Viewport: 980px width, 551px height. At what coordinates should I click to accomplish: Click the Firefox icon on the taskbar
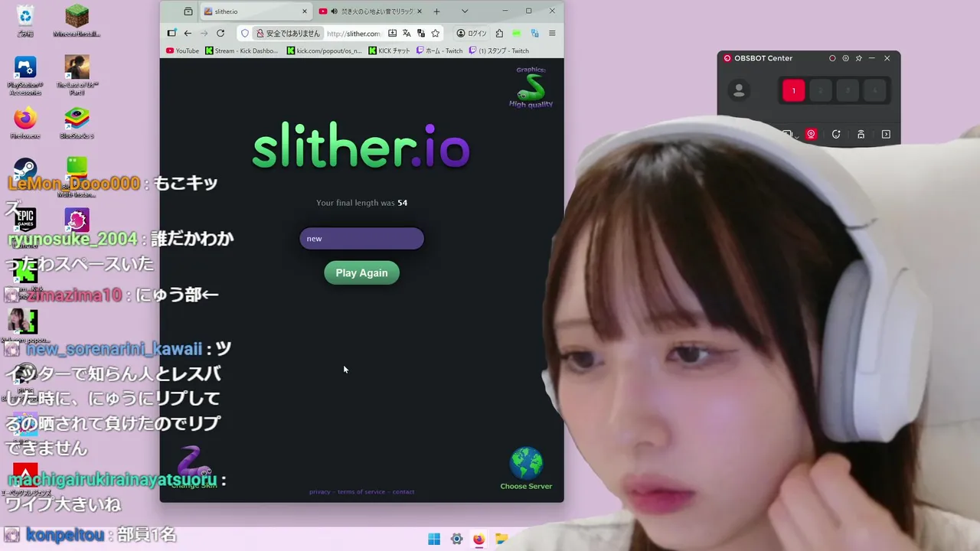(x=479, y=539)
